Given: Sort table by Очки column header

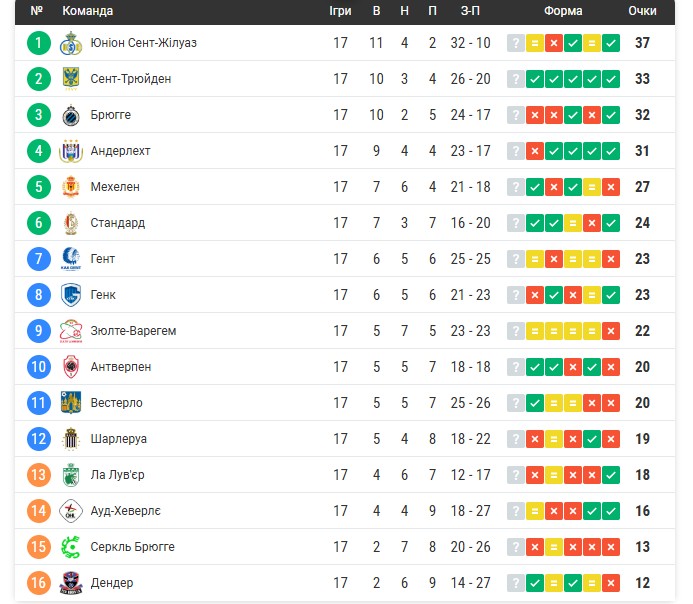Looking at the screenshot, I should point(642,11).
